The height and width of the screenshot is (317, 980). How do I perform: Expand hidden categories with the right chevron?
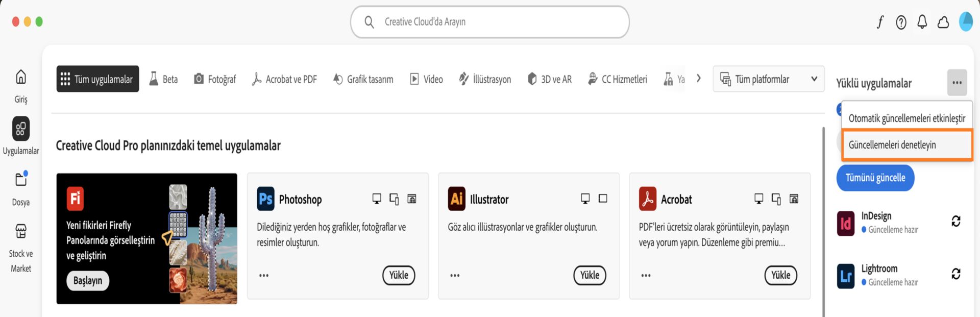click(698, 79)
